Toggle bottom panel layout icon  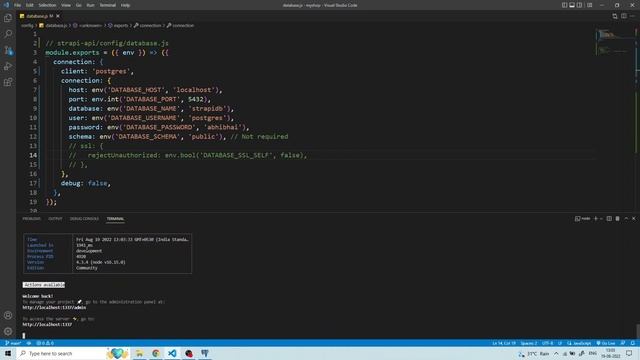point(572,5)
